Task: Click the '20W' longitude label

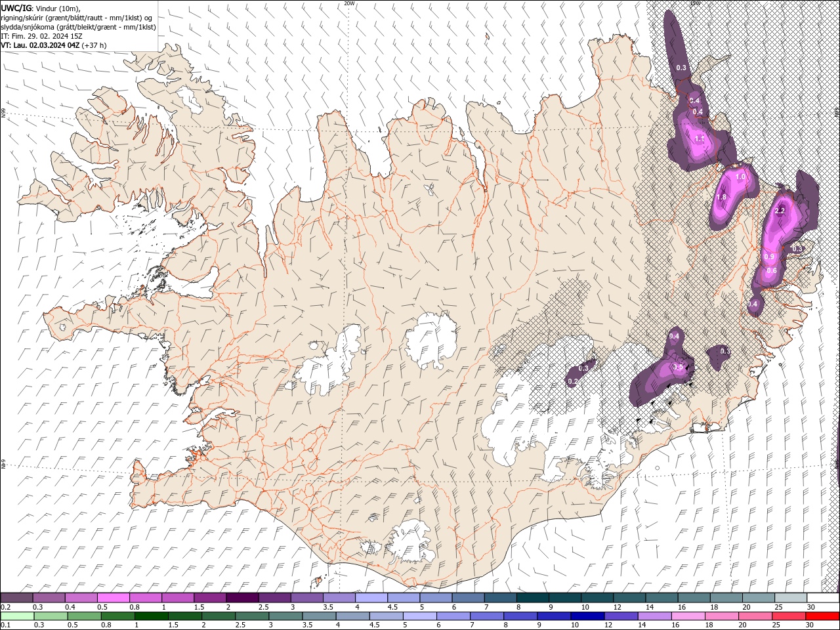Action: pyautogui.click(x=349, y=3)
